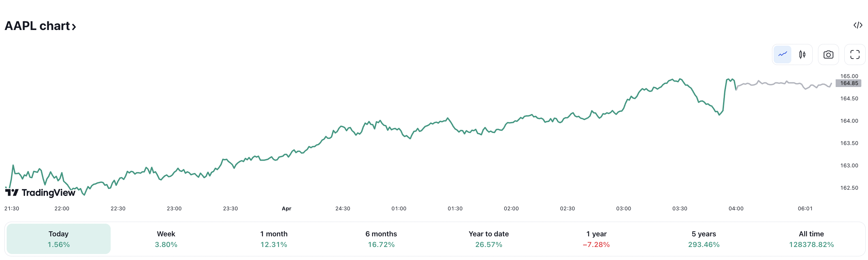Open the embed code icon
This screenshot has height=260, width=868.
(x=858, y=25)
